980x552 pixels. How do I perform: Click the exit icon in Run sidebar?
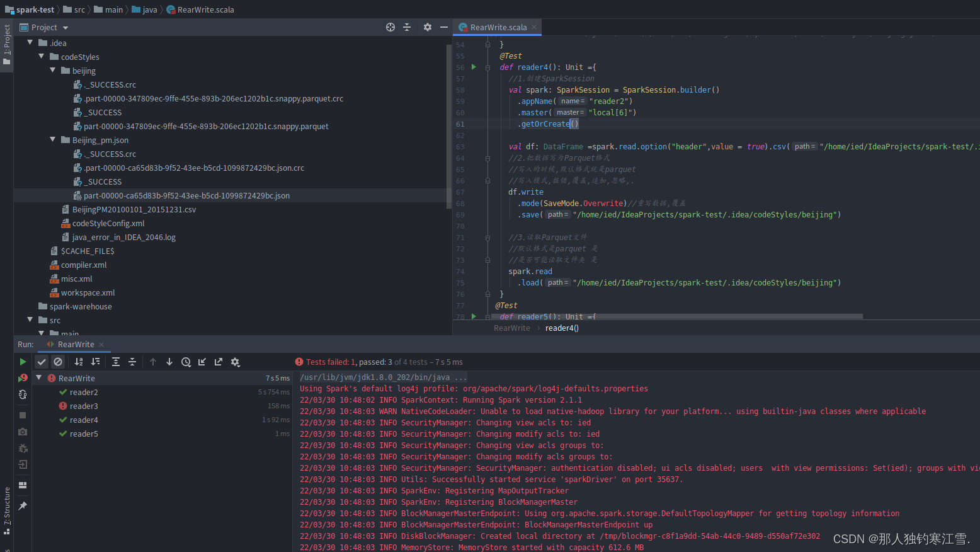tap(23, 464)
